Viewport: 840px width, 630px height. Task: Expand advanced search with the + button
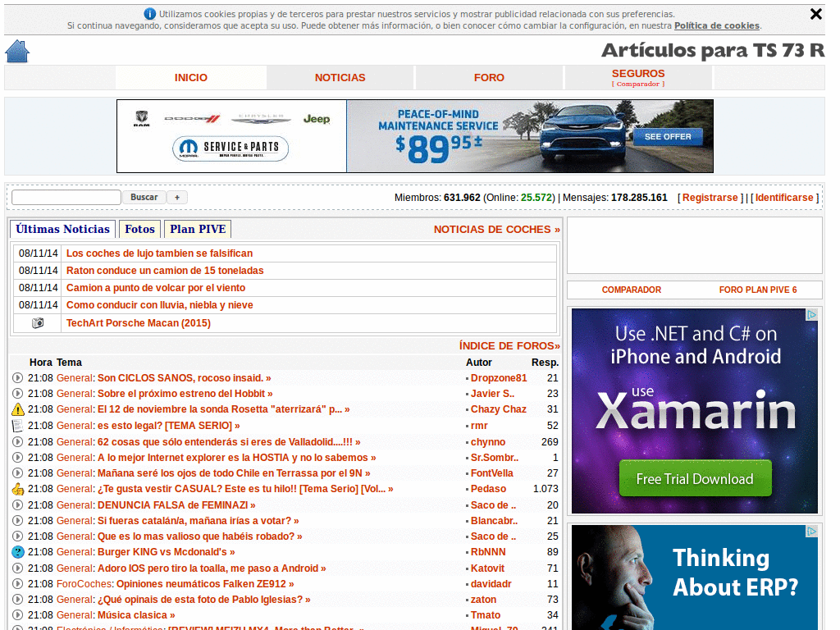[177, 197]
